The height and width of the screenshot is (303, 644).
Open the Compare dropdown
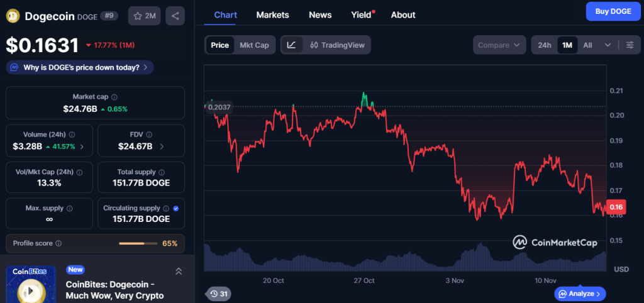click(500, 45)
